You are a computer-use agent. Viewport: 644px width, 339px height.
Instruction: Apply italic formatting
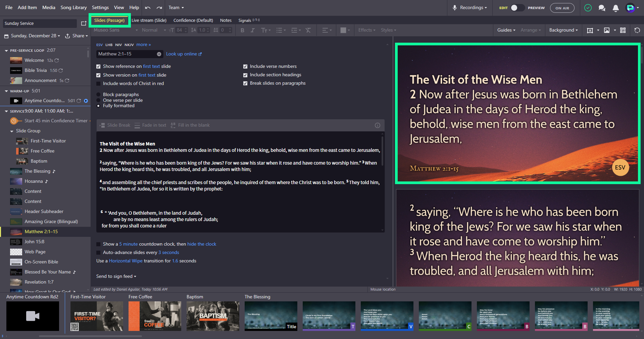point(253,30)
